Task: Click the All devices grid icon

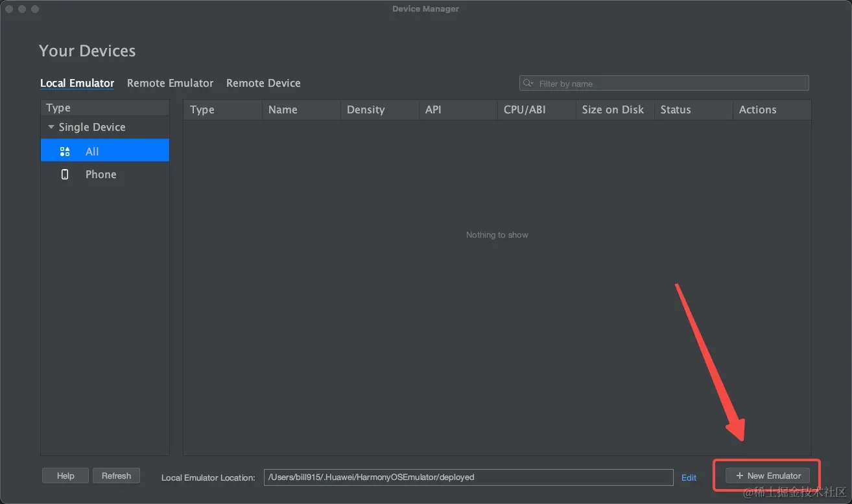Action: click(x=65, y=152)
